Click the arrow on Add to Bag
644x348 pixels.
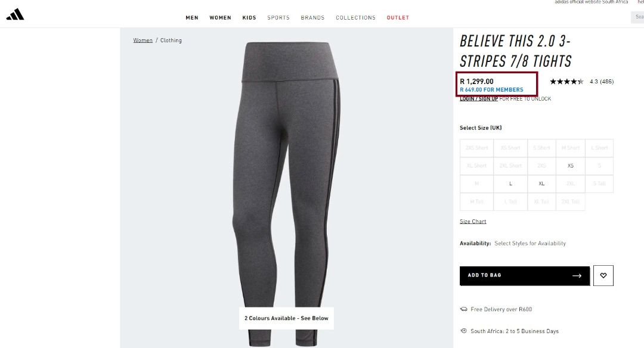click(x=577, y=276)
